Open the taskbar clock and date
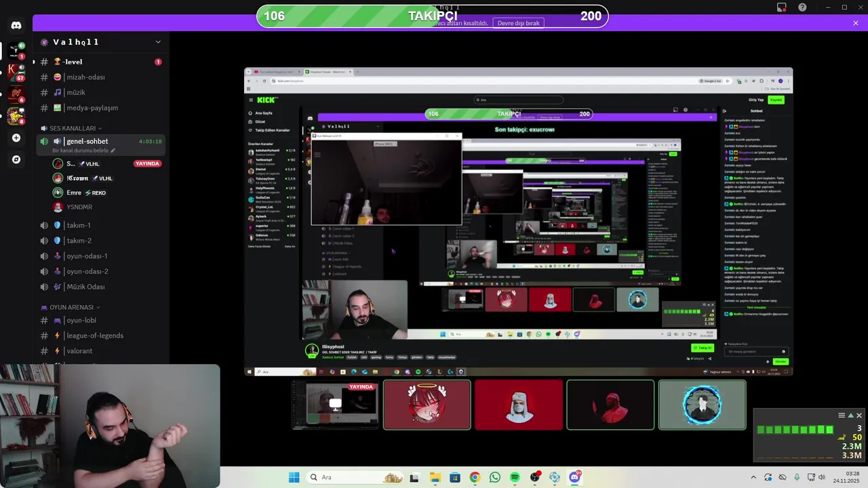This screenshot has width=868, height=488. point(846,477)
